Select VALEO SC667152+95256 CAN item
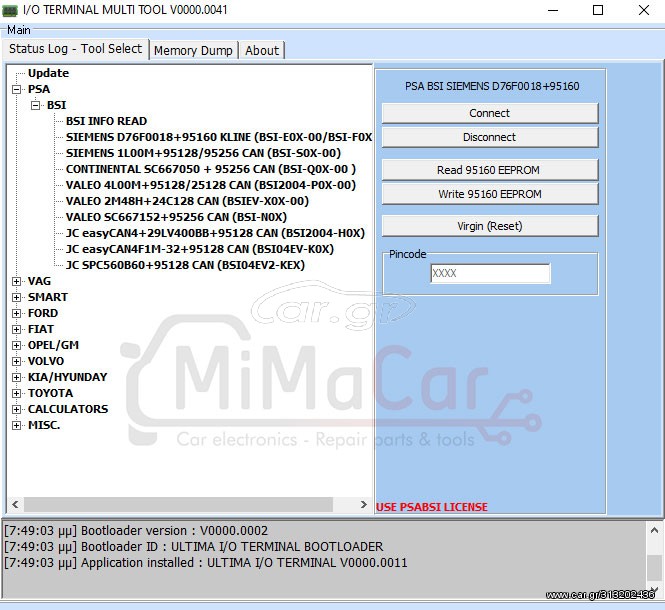The height and width of the screenshot is (610, 665). pos(176,217)
